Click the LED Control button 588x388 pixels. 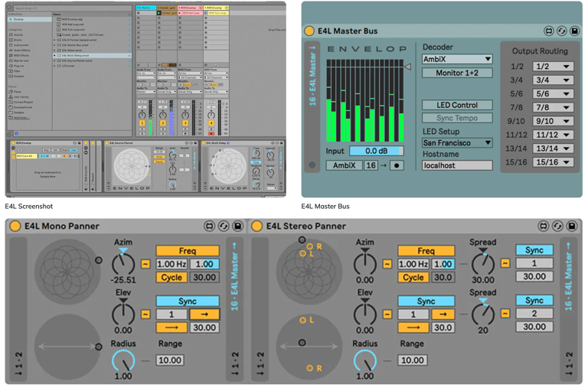click(457, 105)
